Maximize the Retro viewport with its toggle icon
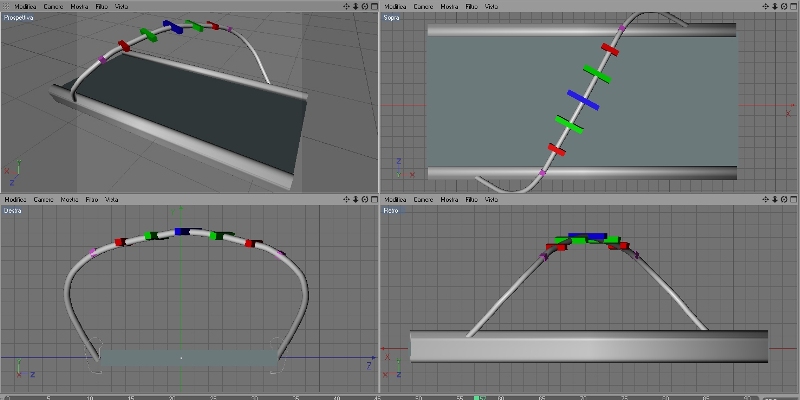Viewport: 800px width, 400px height. pos(793,199)
